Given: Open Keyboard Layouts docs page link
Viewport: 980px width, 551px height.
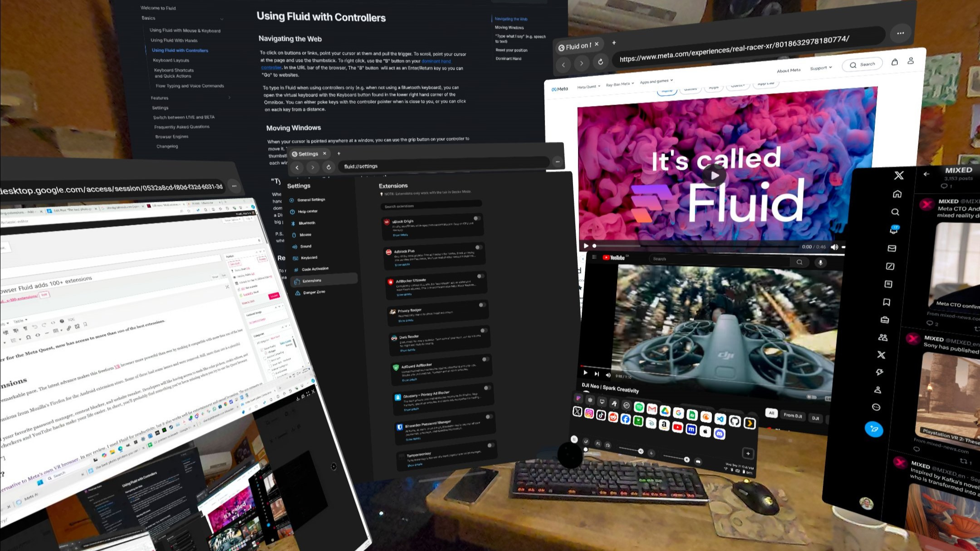Looking at the screenshot, I should pyautogui.click(x=171, y=60).
